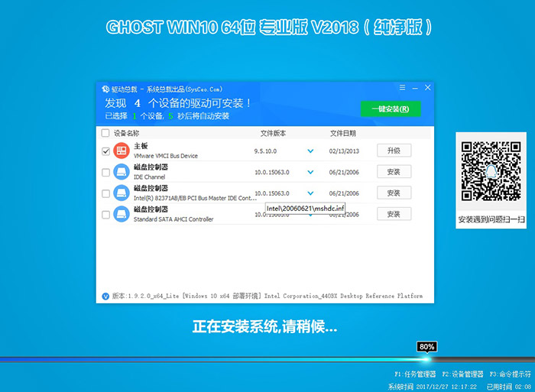
Task: Click the 安装遇到问题扫一扫 caption
Action: tap(491, 219)
